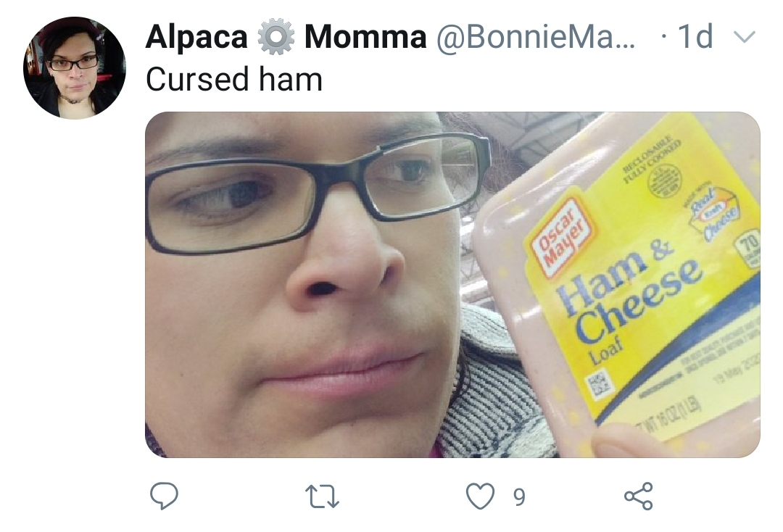783x532 pixels.
Task: Click the 70 calorie badge on package
Action: tap(749, 248)
